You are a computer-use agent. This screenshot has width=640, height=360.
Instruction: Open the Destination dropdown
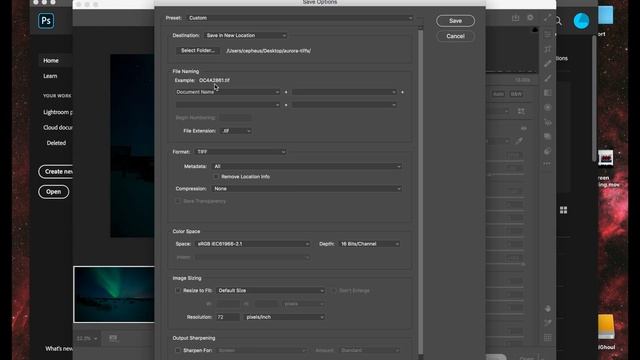(245, 36)
